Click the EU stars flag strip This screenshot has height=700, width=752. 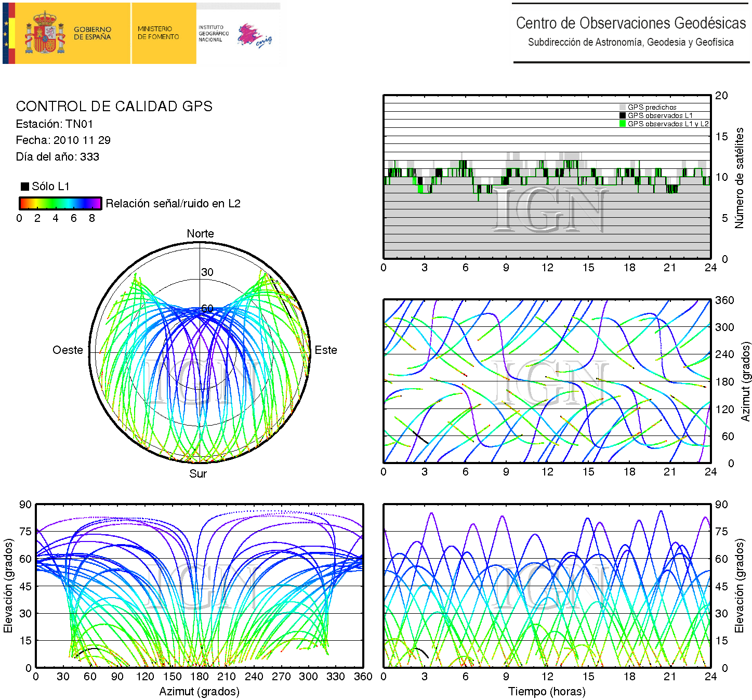click(x=6, y=34)
